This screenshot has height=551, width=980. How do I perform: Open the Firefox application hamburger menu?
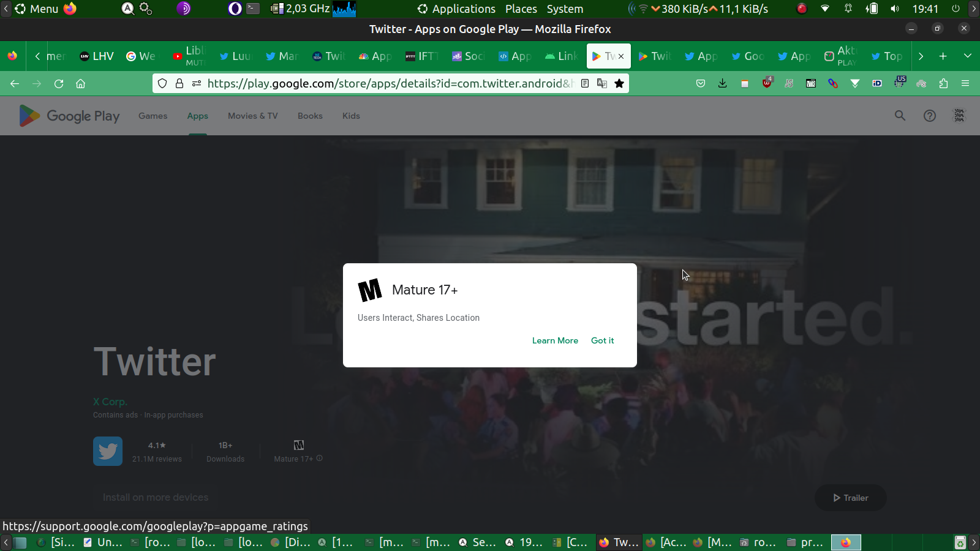(965, 84)
